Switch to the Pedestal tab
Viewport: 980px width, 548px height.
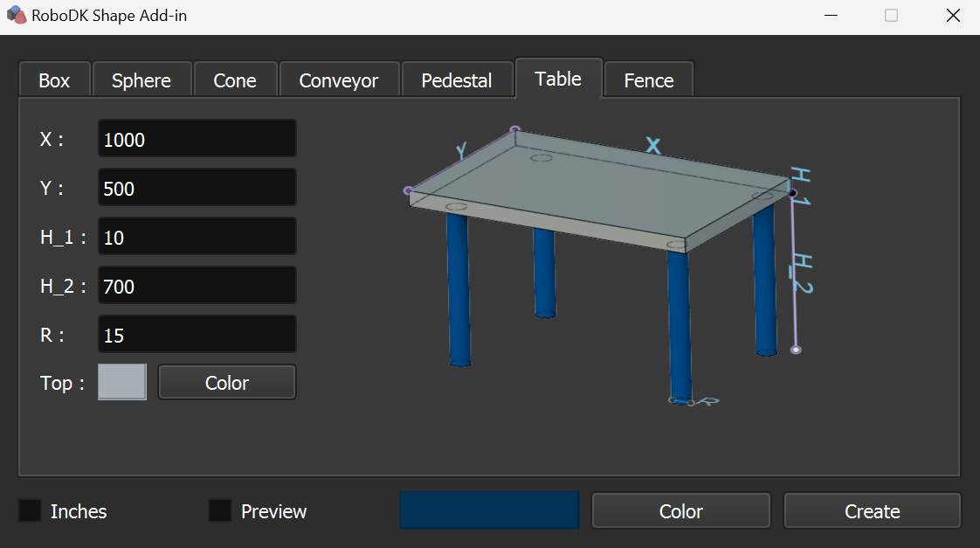(457, 80)
